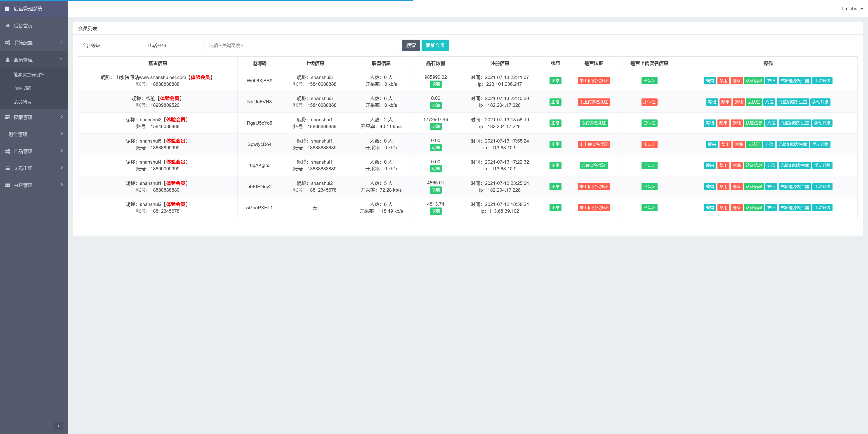Open the 电话号码 search type dropdown
This screenshot has width=868, height=434.
tap(174, 45)
